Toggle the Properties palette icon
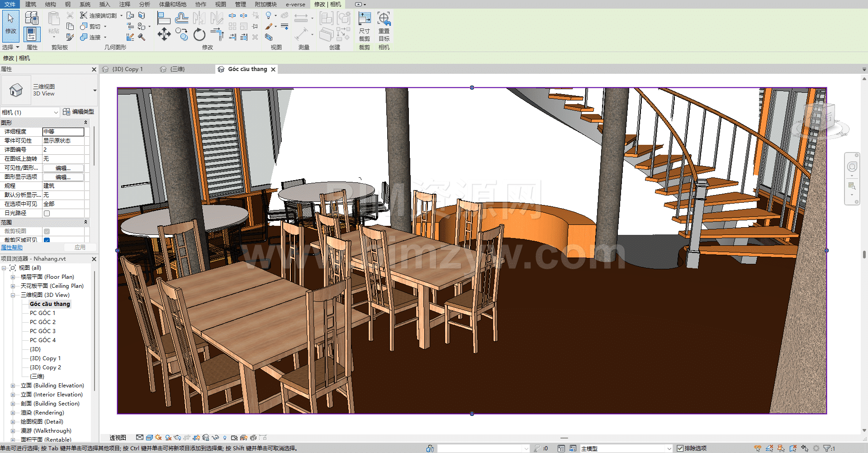This screenshot has width=868, height=453. pyautogui.click(x=32, y=34)
